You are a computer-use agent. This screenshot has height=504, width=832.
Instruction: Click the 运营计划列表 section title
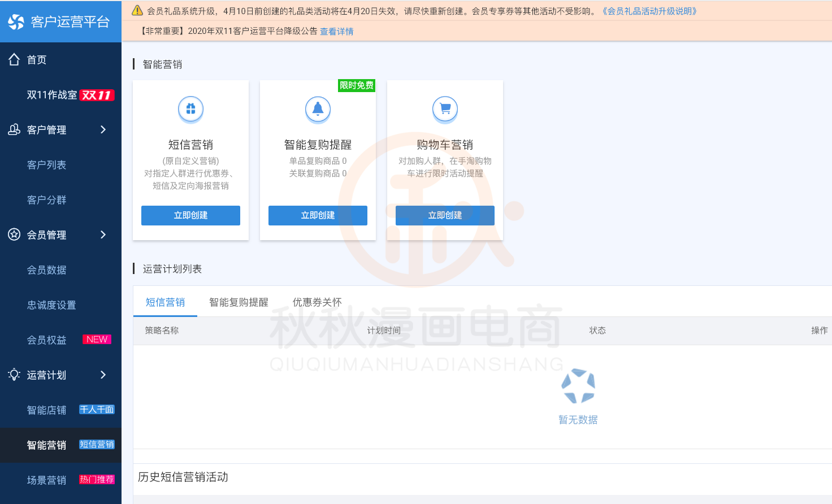click(x=172, y=269)
